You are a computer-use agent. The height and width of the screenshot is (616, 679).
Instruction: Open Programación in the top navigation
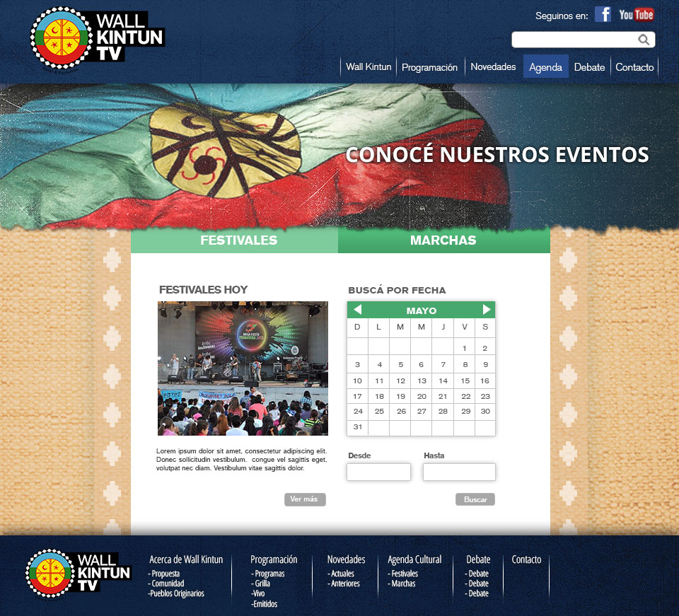429,67
